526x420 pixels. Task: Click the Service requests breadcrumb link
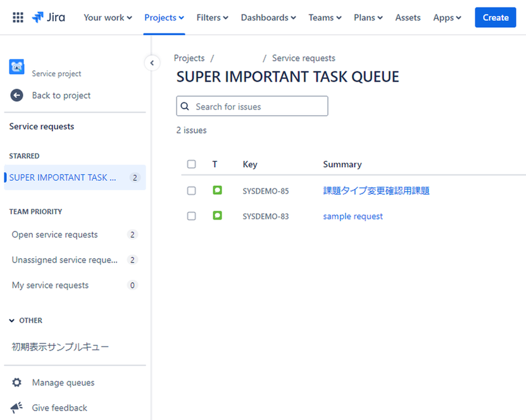click(304, 58)
